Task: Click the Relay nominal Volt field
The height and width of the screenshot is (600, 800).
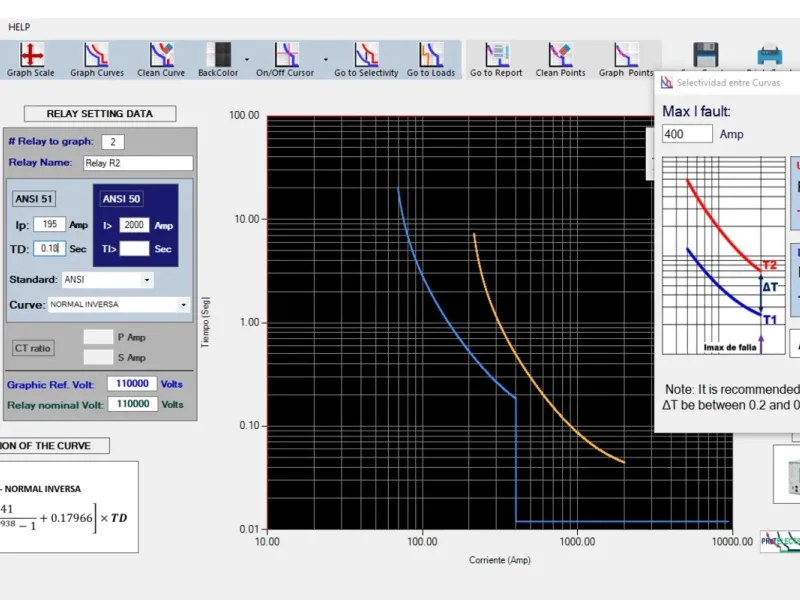Action: (x=132, y=404)
